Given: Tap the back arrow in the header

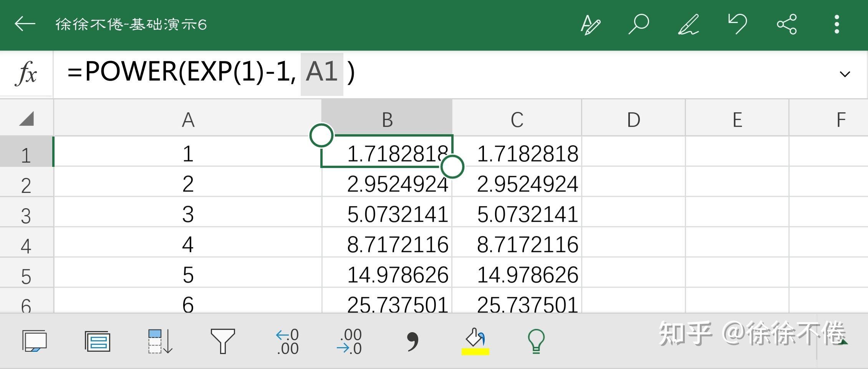Looking at the screenshot, I should click(x=25, y=24).
